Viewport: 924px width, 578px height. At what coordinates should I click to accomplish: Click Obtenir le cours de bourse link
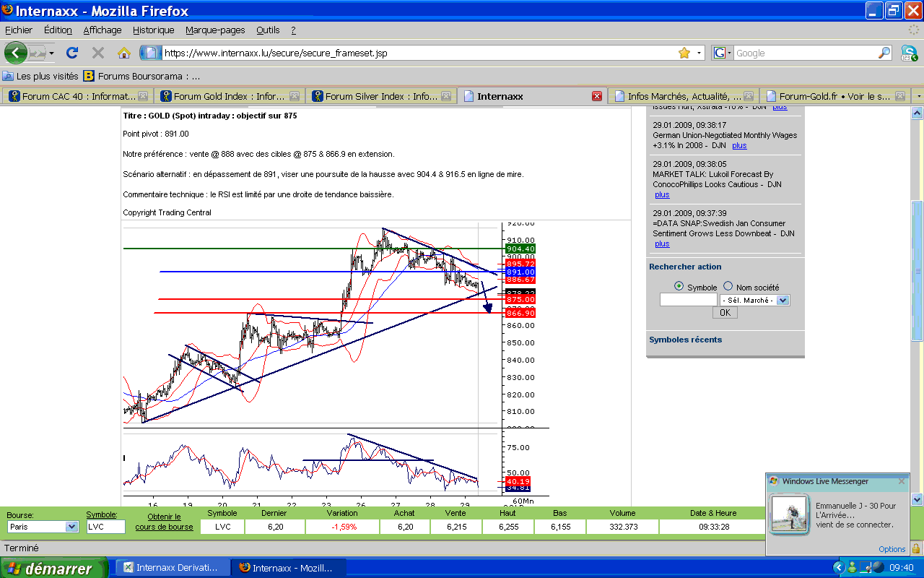165,522
